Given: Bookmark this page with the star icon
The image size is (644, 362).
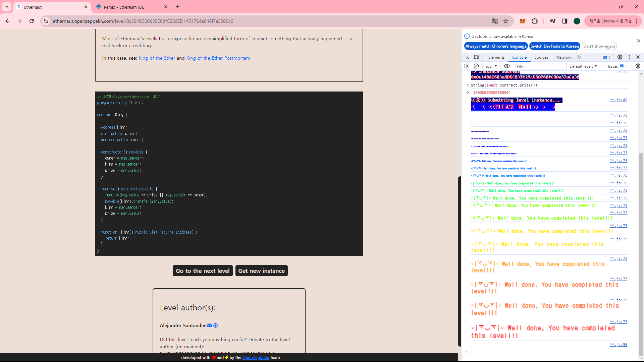Looking at the screenshot, I should 506,21.
